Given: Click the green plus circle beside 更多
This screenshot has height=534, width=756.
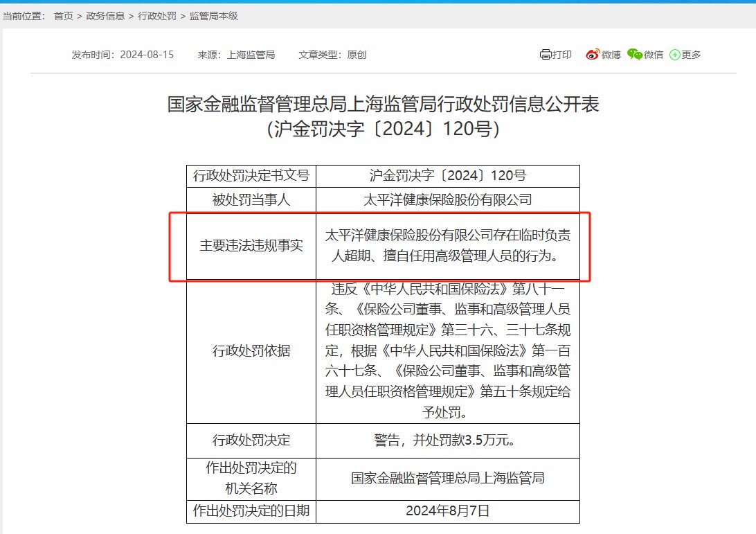Looking at the screenshot, I should pyautogui.click(x=674, y=54).
